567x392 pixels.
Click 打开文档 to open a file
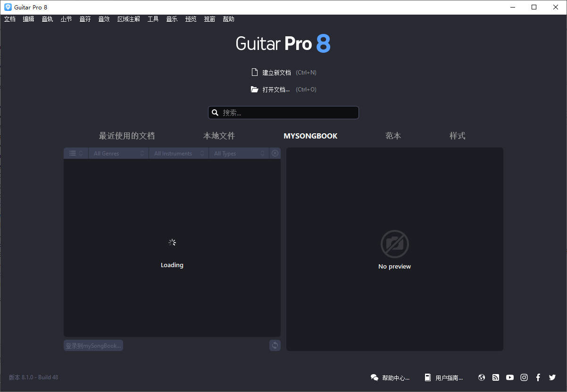click(276, 90)
